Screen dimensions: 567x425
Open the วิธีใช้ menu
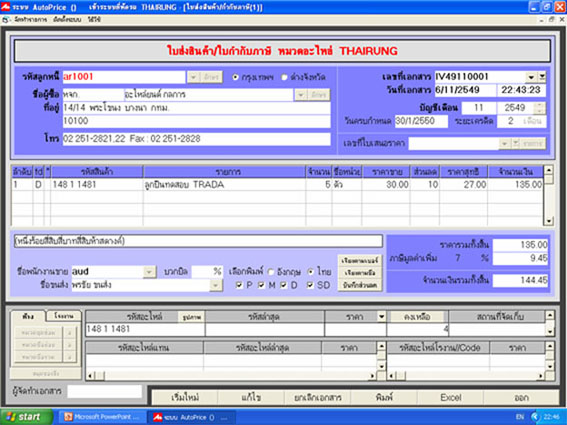tap(94, 20)
